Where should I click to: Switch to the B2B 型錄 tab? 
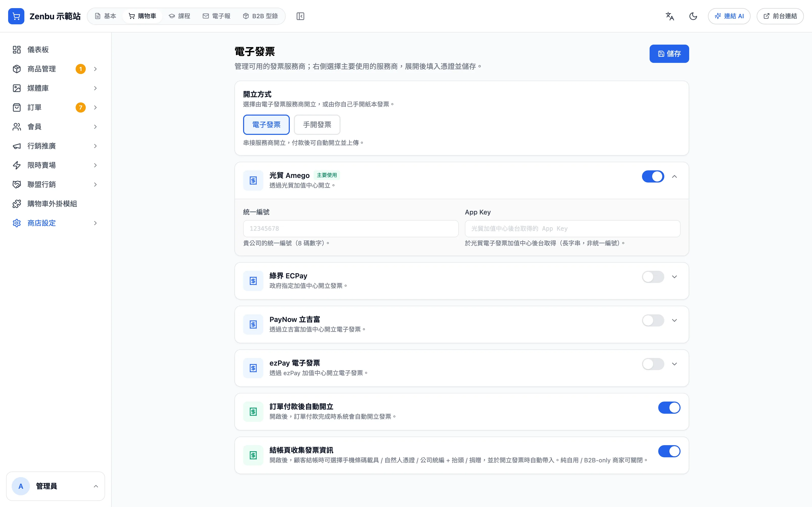[x=260, y=16]
